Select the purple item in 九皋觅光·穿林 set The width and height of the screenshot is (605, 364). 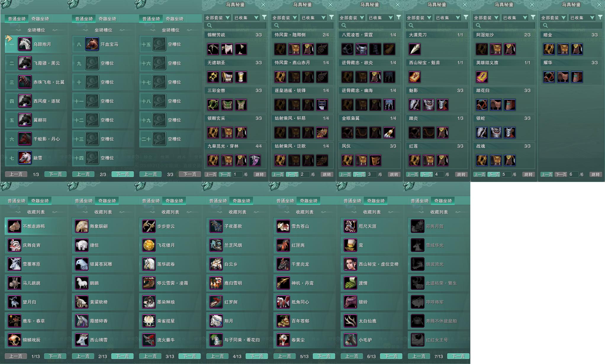coord(255,160)
